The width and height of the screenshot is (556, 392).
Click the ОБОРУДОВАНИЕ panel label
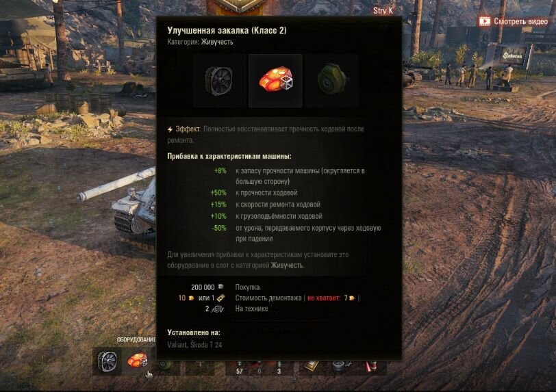pos(136,339)
